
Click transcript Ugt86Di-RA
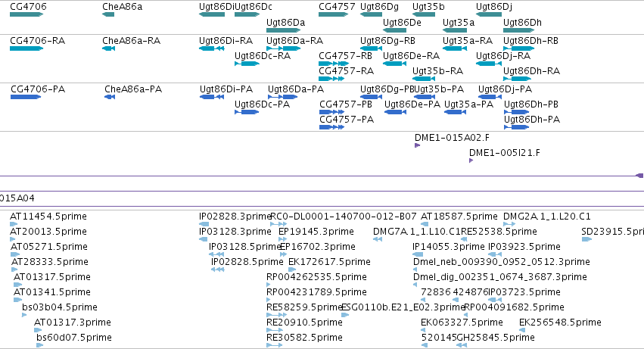(x=212, y=48)
